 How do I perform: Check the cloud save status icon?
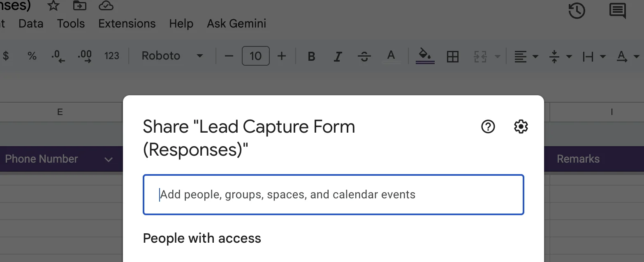tap(106, 6)
